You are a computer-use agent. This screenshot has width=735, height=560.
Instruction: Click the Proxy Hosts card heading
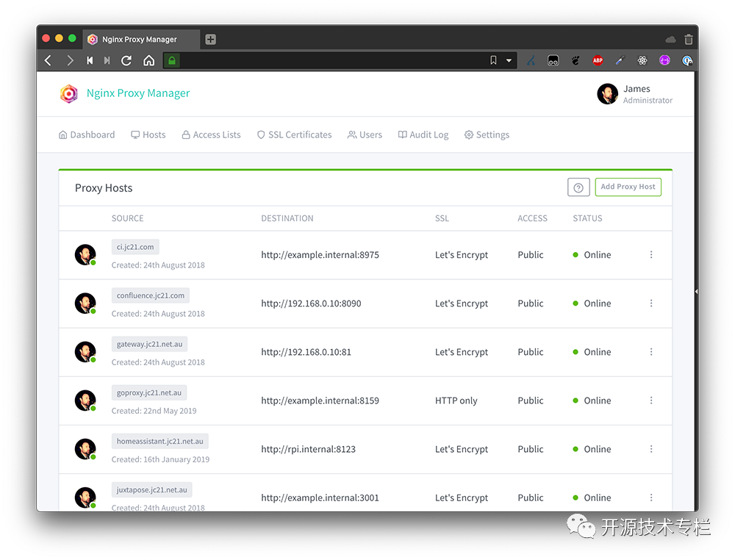click(x=104, y=188)
